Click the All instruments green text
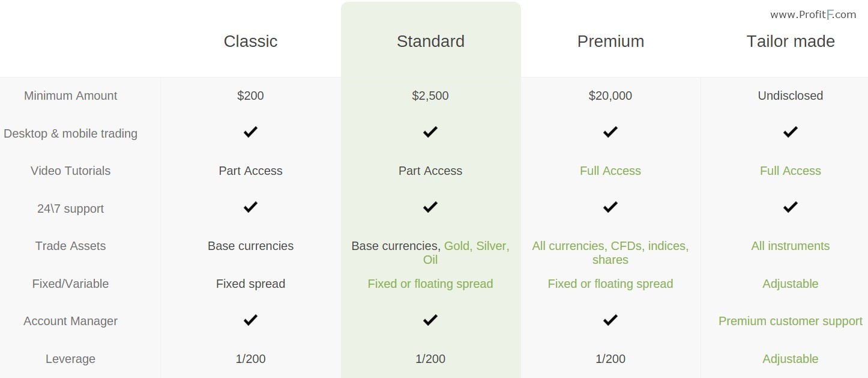The image size is (868, 378). pyautogui.click(x=791, y=246)
